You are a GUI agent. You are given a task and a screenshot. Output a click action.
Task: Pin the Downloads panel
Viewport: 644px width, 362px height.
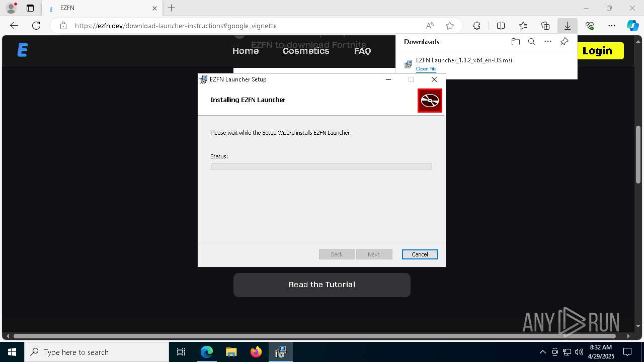point(564,42)
